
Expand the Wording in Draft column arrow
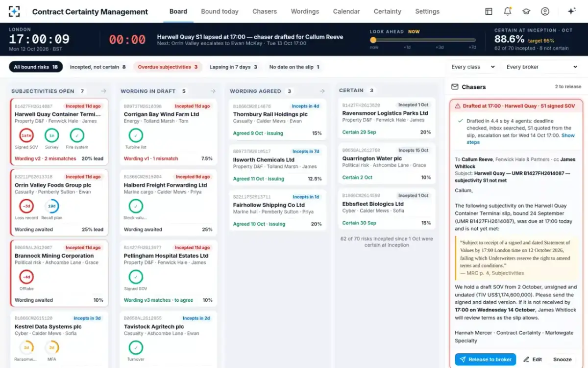pyautogui.click(x=213, y=91)
